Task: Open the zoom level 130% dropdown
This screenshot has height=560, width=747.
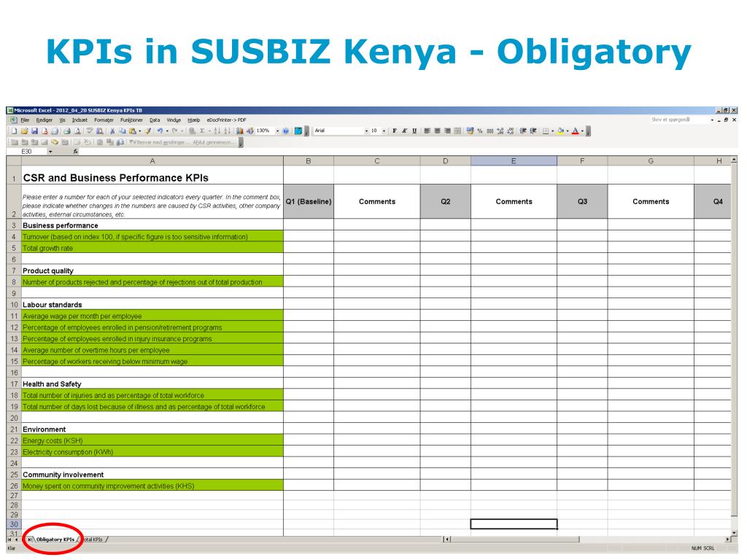Action: (278, 131)
